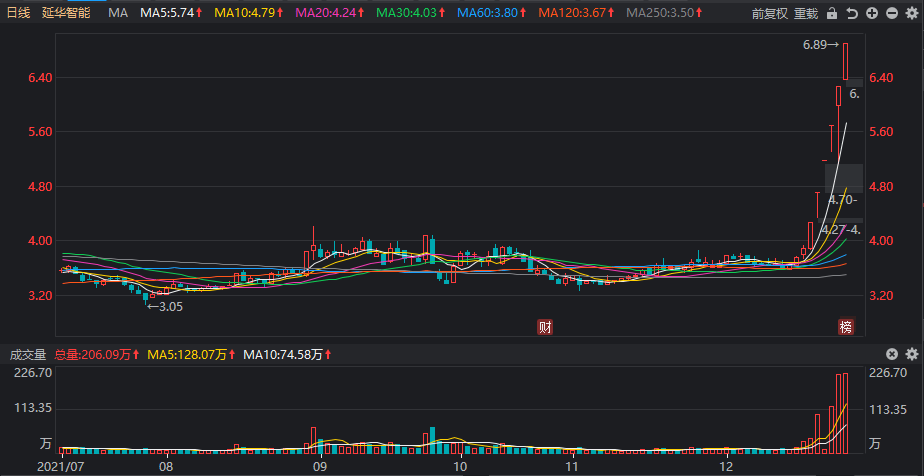Click the right volume axis 113.35 label

coord(888,409)
